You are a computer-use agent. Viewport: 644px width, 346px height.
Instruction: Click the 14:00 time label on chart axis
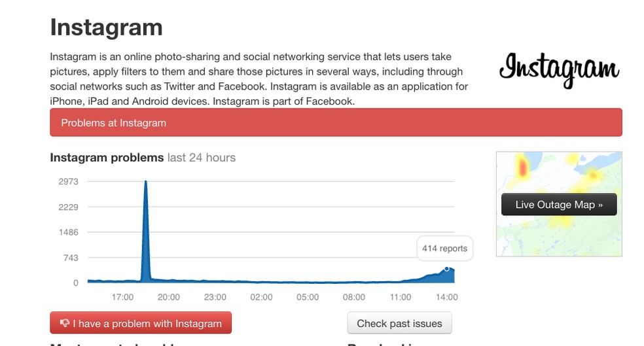coord(447,297)
